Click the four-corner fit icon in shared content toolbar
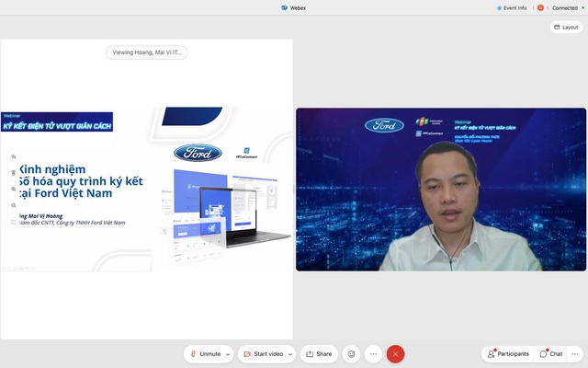Image resolution: width=588 pixels, height=368 pixels. coord(14,222)
